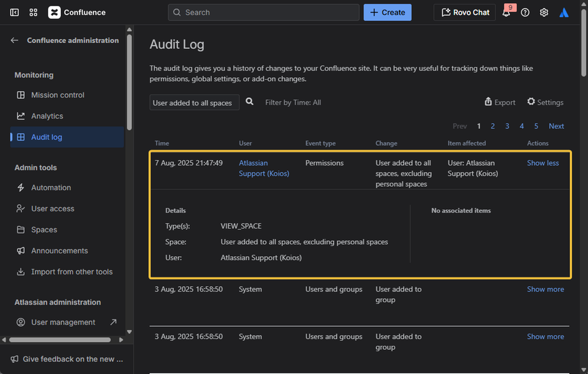Screen dimensions: 588x374
Task: Select Automation from Admin tools
Action: point(51,187)
